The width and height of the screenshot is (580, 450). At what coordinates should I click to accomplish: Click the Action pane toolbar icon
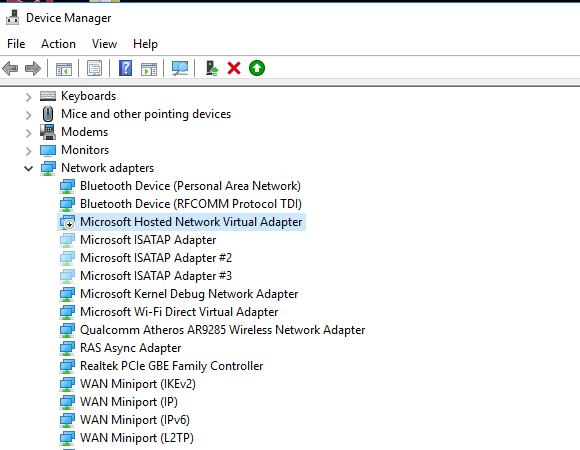tap(149, 68)
